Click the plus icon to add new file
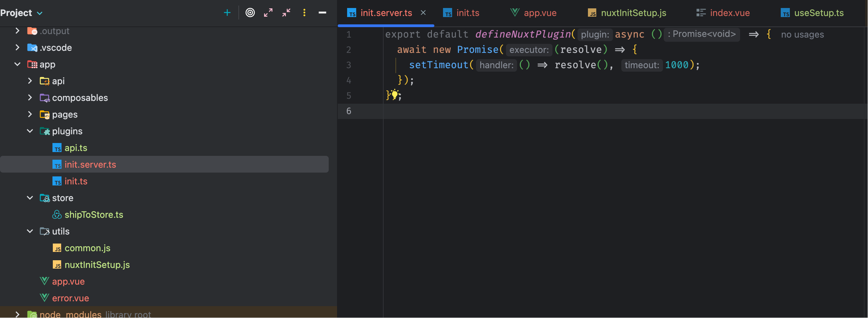Screen dimensions: 868x318 pos(227,13)
